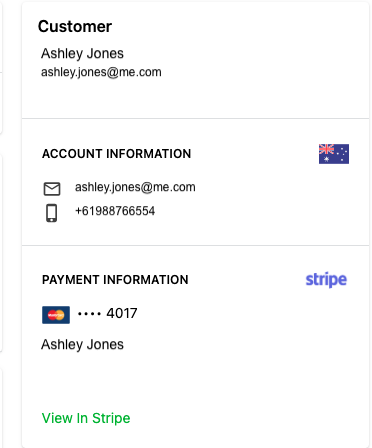Open the View In Stripe link
This screenshot has height=448, width=372.
pyautogui.click(x=86, y=418)
